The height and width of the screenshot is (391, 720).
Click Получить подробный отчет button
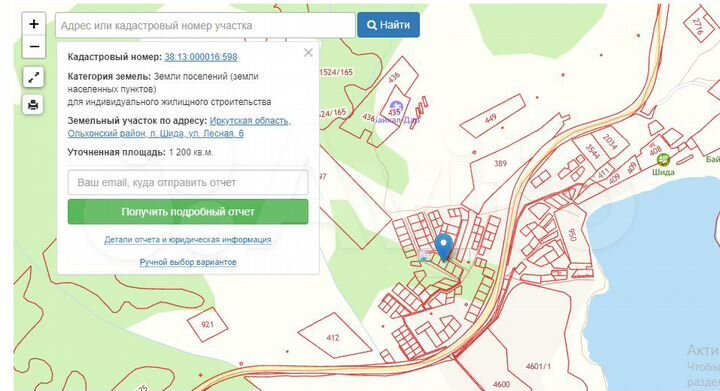pos(188,212)
